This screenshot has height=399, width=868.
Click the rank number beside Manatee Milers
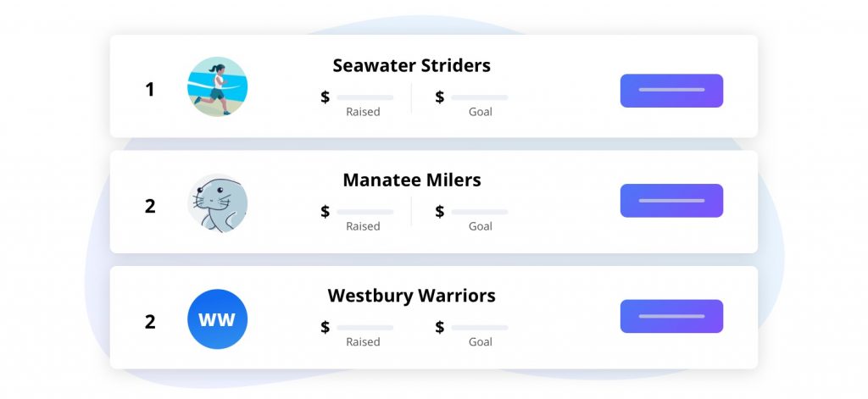pos(150,206)
